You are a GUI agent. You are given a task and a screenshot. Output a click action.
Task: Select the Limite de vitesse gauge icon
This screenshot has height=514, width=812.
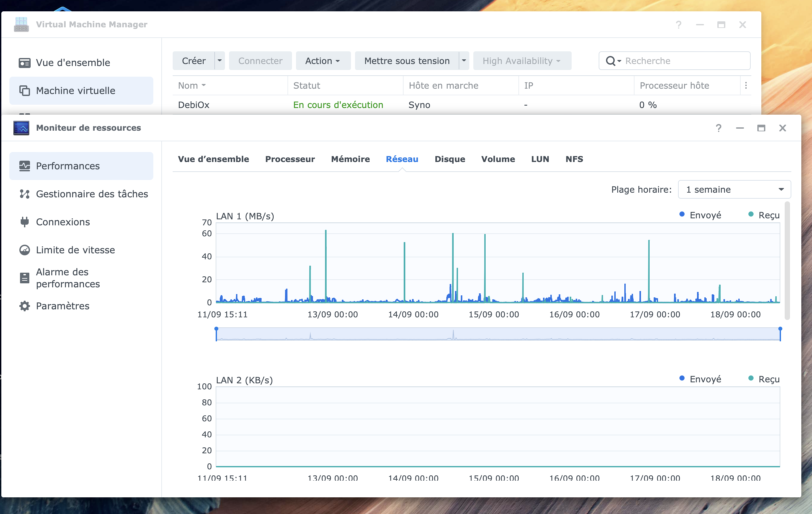[25, 250]
